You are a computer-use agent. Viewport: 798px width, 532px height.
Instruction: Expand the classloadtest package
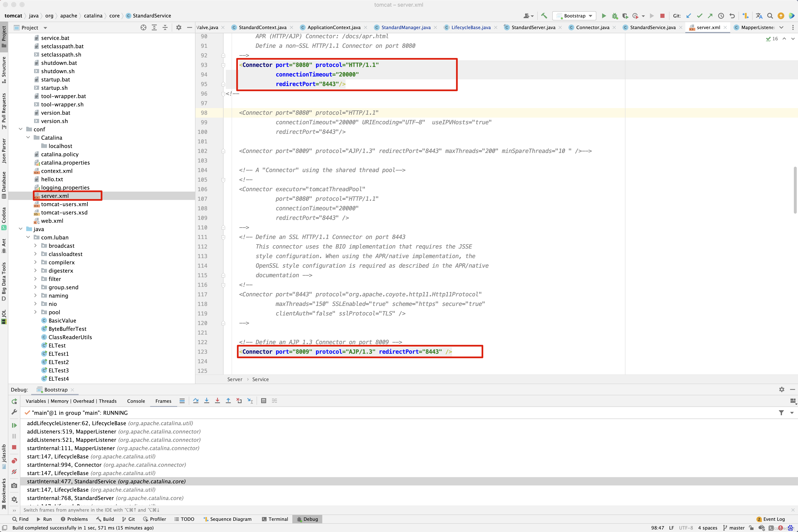pos(35,254)
